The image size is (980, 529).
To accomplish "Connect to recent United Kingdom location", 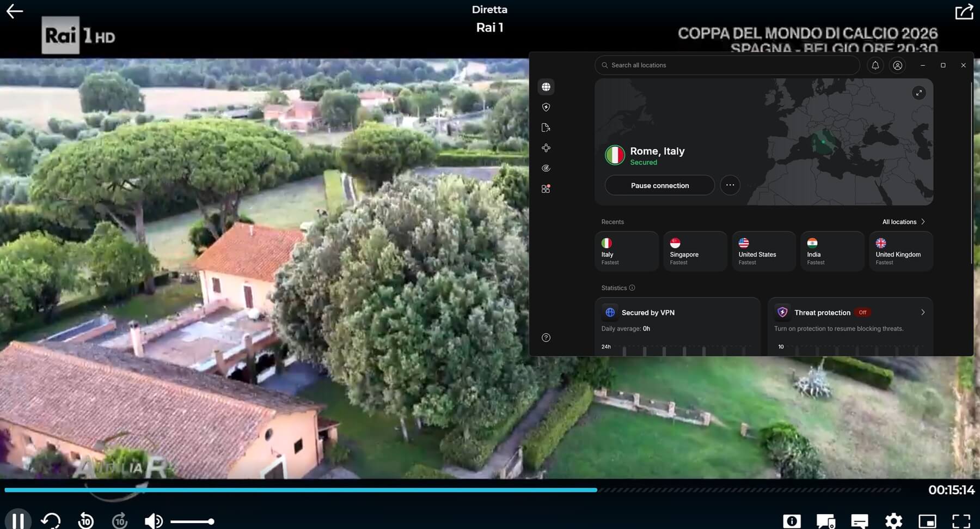I will pos(901,251).
